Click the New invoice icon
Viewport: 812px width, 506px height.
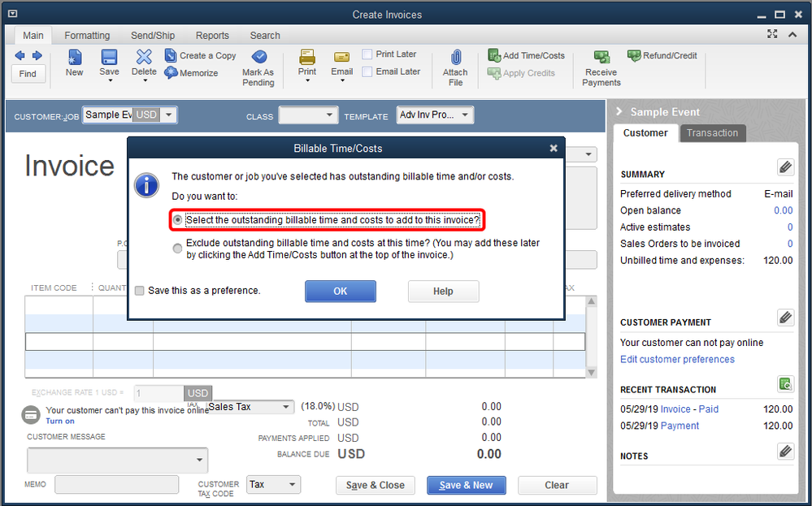[x=75, y=57]
